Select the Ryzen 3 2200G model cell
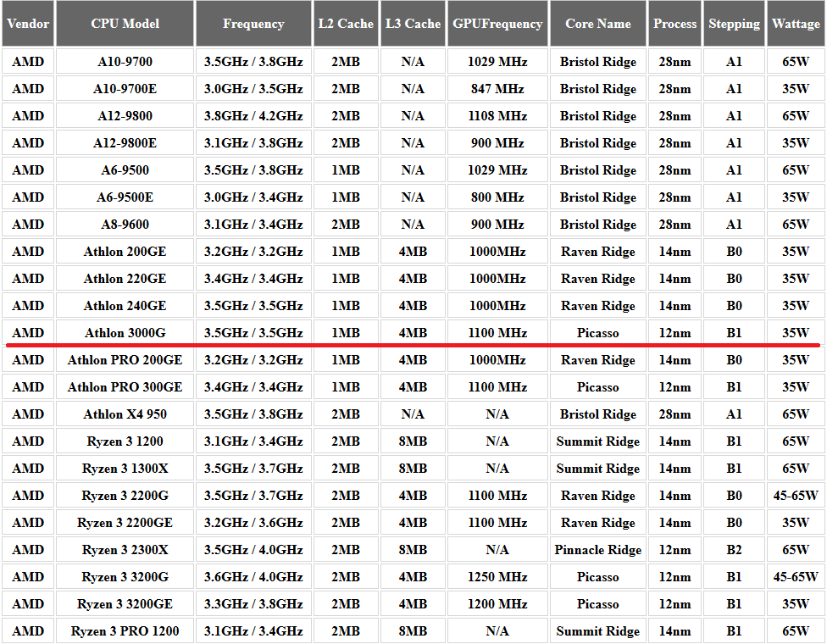 125,496
